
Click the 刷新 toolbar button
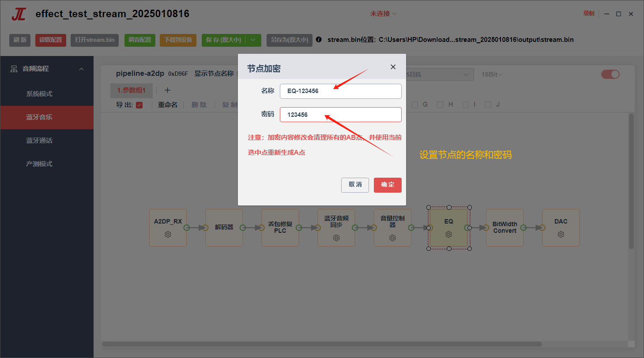click(x=20, y=40)
